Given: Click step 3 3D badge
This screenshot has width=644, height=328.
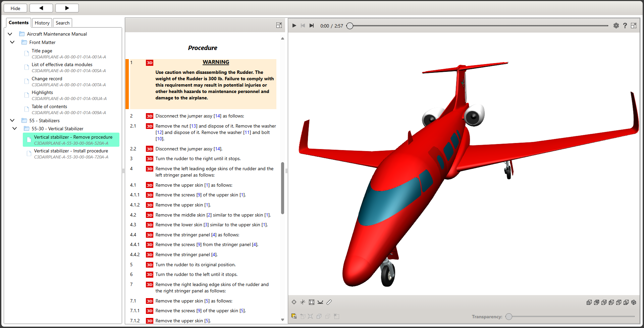Looking at the screenshot, I should coord(150,159).
